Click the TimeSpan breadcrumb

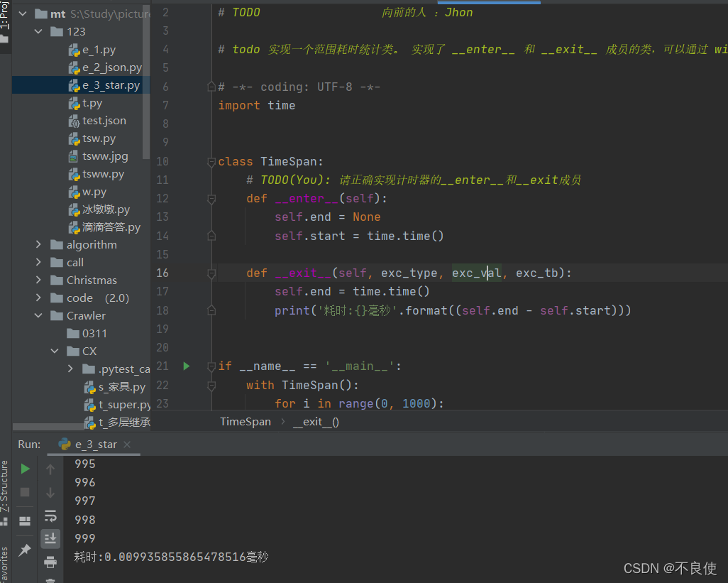tap(245, 421)
